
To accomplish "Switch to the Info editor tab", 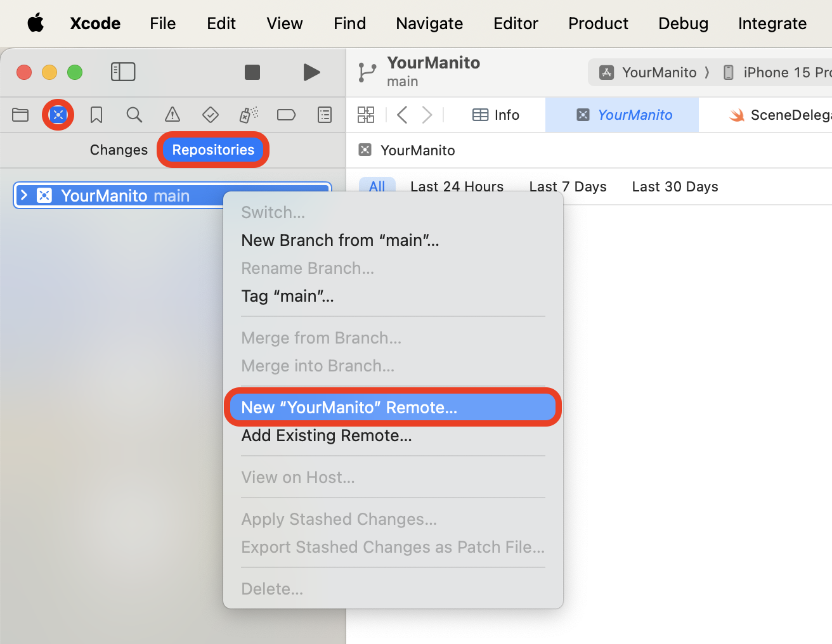I will [x=495, y=115].
